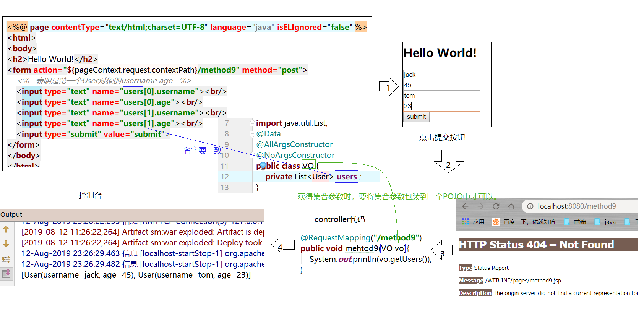The width and height of the screenshot is (644, 310).
Task: Click the HTTP Status 404 – Not Found heading
Action: click(536, 245)
